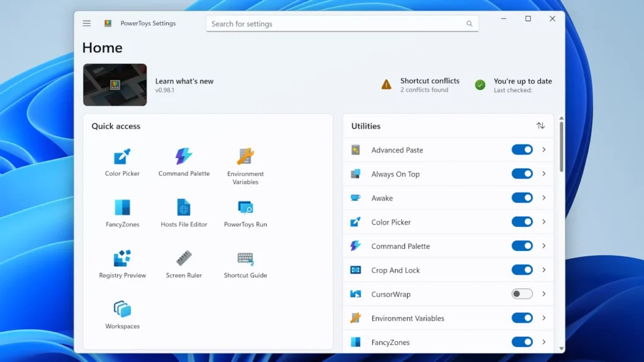Open the what's new thumbnail image
644x362 pixels.
tap(114, 85)
